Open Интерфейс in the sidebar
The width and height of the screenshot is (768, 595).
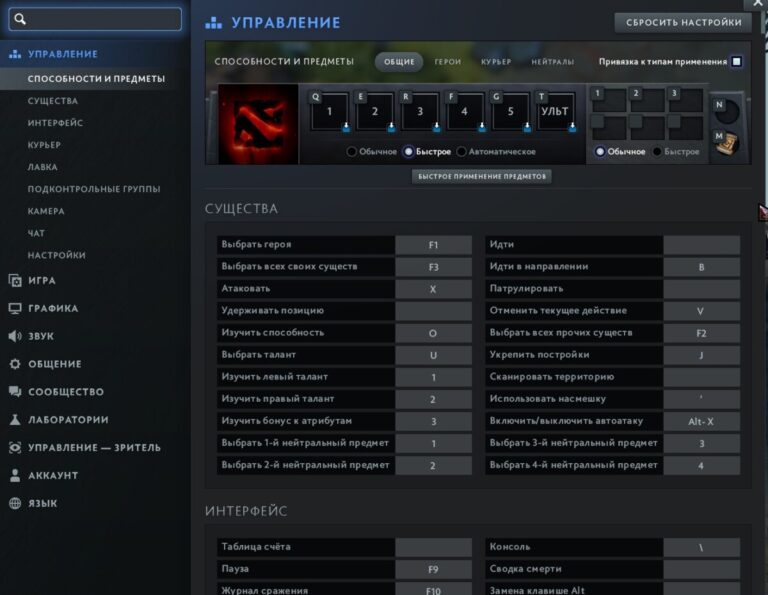(55, 123)
